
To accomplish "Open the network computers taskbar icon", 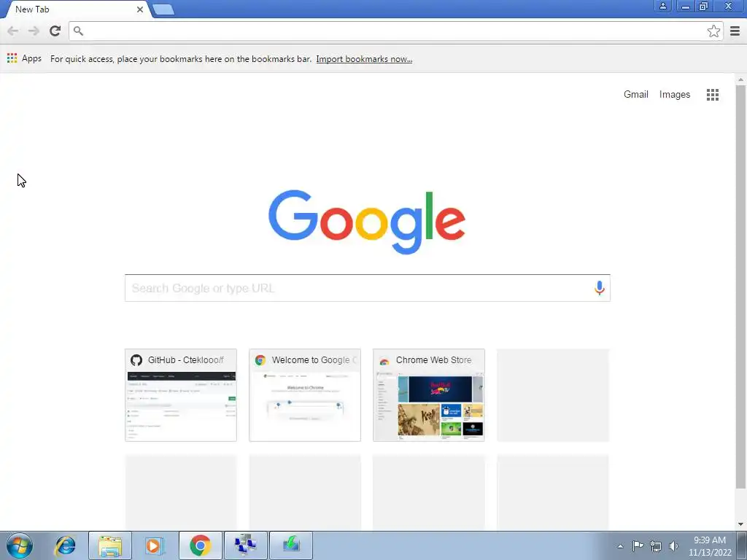I will tap(246, 545).
